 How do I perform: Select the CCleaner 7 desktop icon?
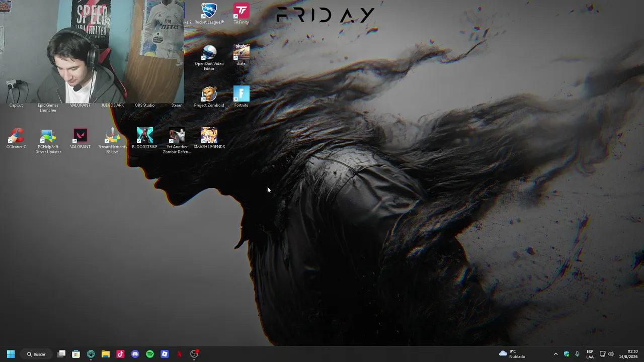point(16,138)
